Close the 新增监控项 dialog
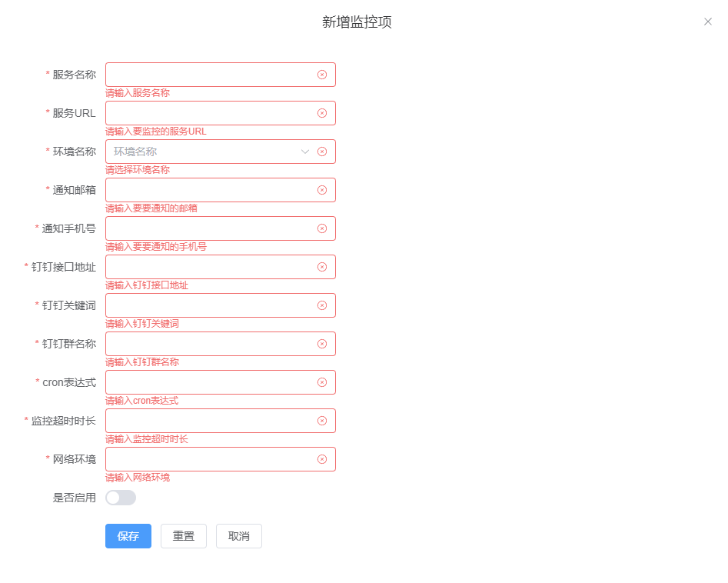The height and width of the screenshot is (583, 728). pyautogui.click(x=708, y=22)
